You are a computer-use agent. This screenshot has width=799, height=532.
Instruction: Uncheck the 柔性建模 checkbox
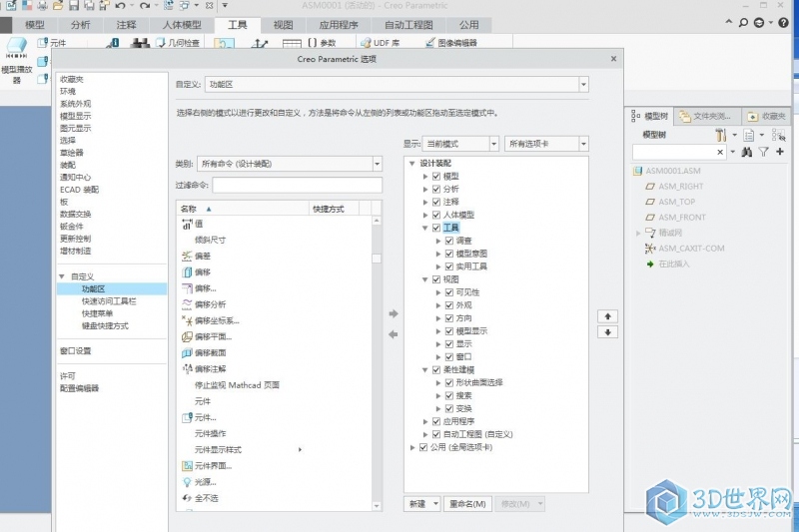click(436, 369)
